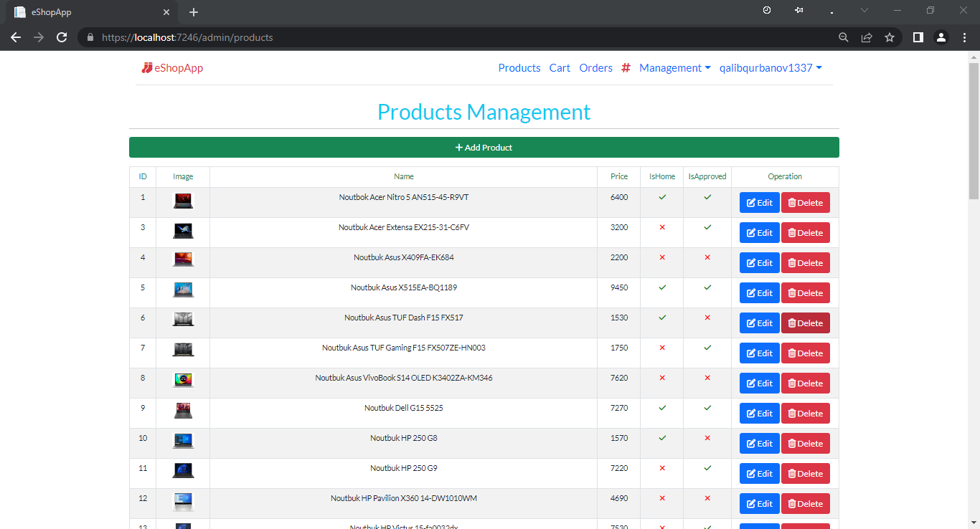Click IsApproved red cross for HP 250 G8
The height and width of the screenshot is (529, 980).
[x=707, y=438]
